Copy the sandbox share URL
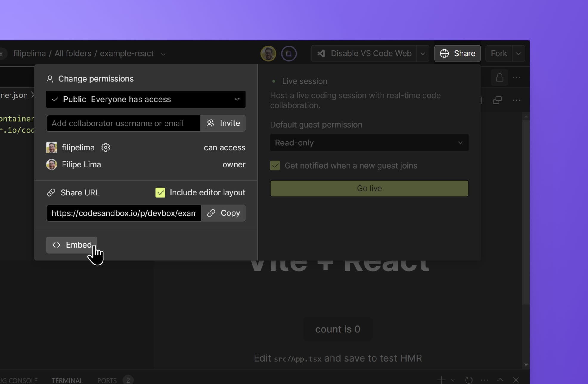 224,213
